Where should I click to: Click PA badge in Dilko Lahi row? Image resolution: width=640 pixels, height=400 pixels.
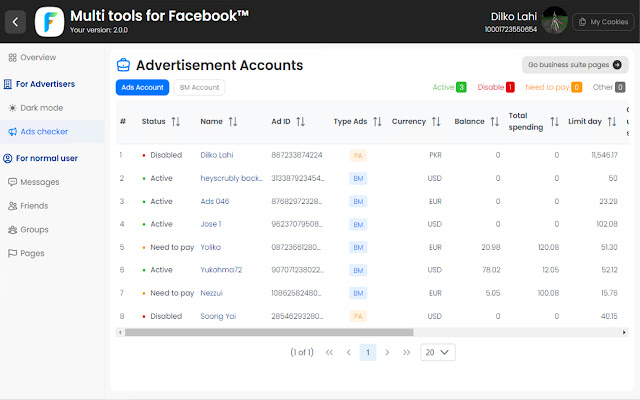point(358,156)
